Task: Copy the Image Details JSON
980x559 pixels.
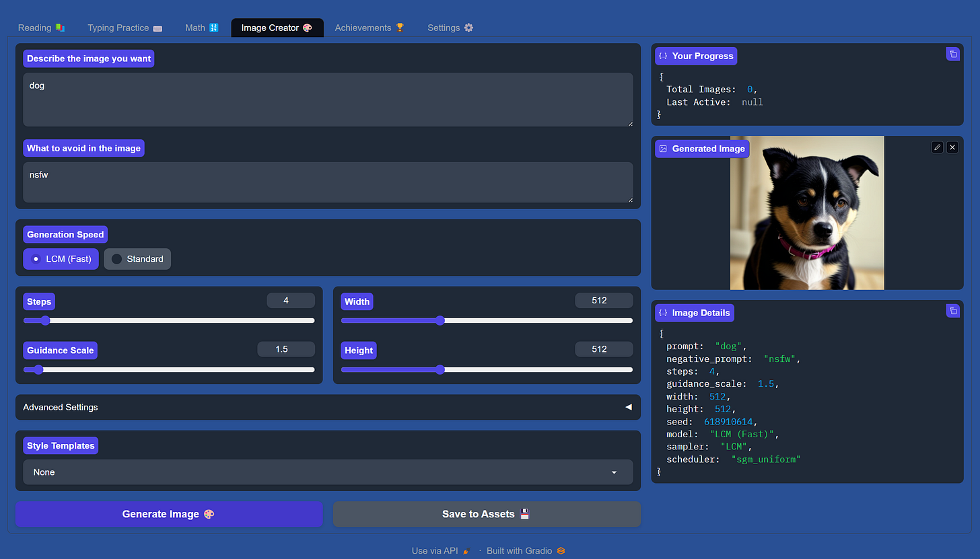Action: coord(952,311)
